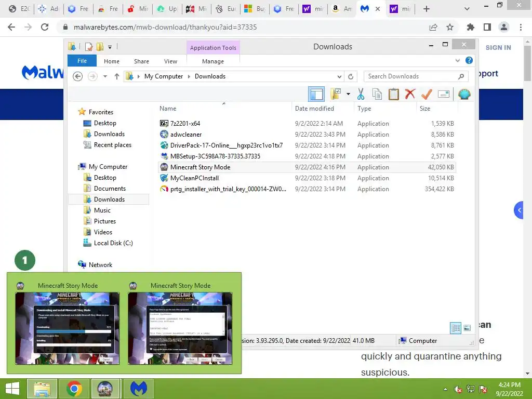Screen dimensions: 532x399
Task: Open the Share ribbon tab
Action: tap(141, 61)
